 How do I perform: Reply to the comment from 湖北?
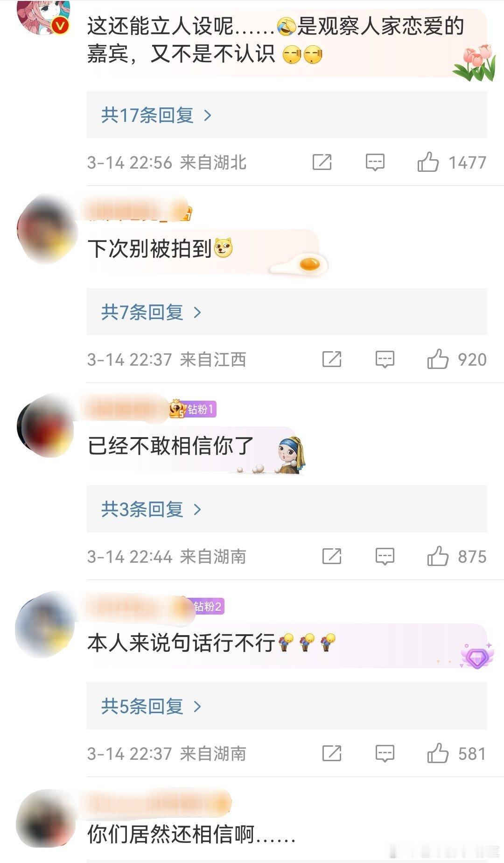375,163
